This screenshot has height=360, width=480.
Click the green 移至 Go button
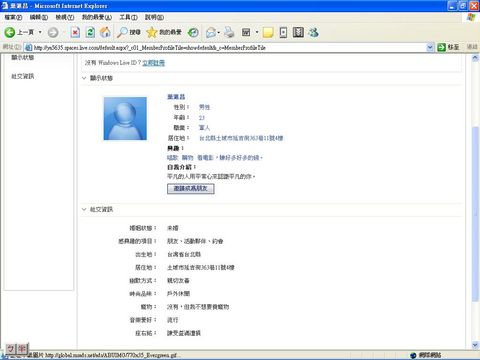pyautogui.click(x=449, y=47)
